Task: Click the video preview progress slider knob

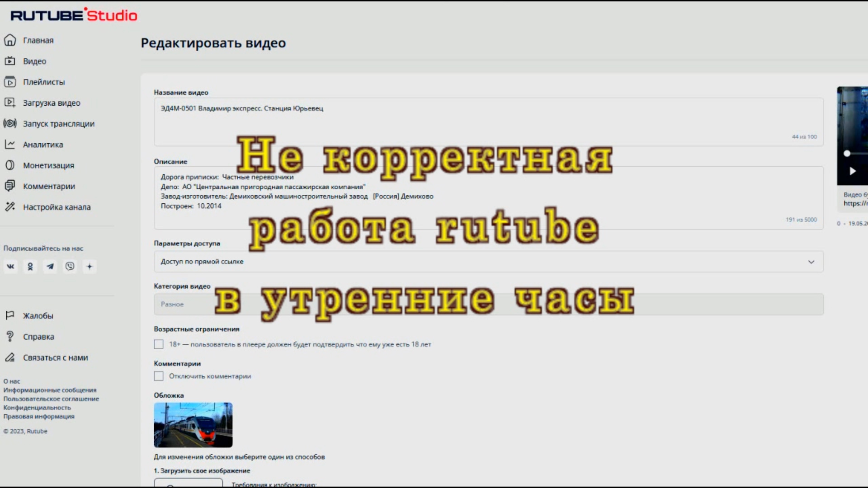Action: point(847,154)
